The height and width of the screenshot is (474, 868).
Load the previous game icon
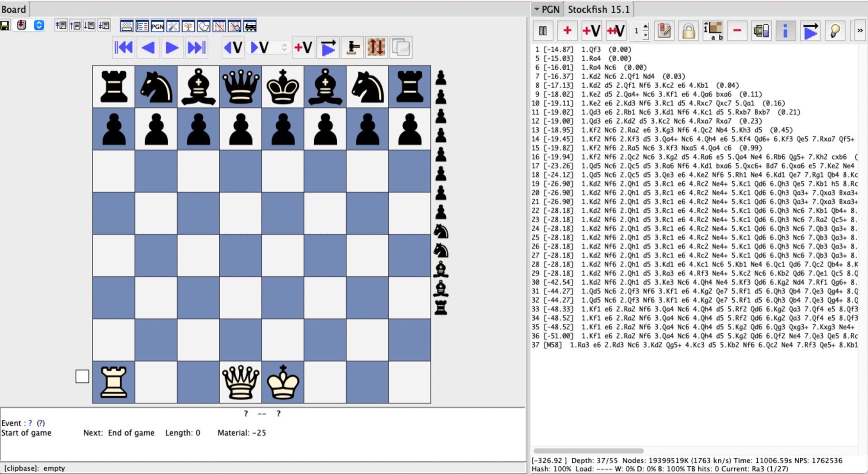tap(75, 26)
